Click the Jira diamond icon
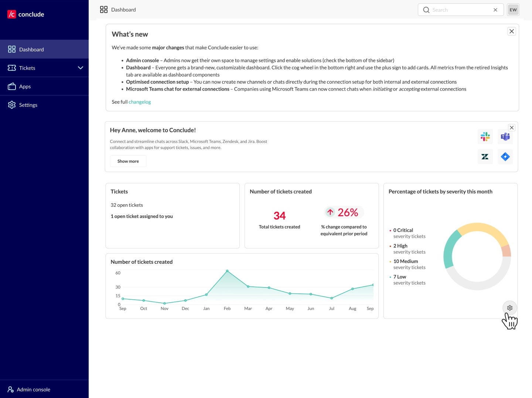 (x=505, y=157)
